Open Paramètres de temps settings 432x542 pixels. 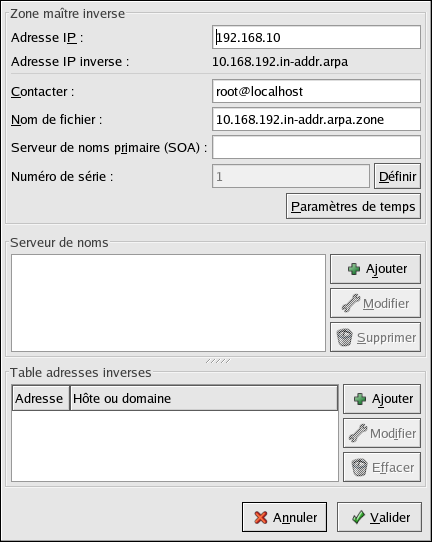pyautogui.click(x=353, y=206)
